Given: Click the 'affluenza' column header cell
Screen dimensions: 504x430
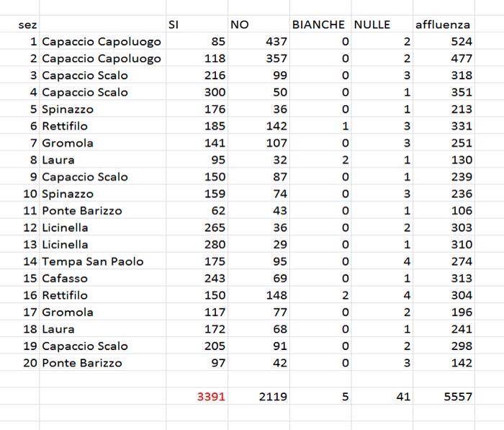Looking at the screenshot, I should tap(444, 24).
